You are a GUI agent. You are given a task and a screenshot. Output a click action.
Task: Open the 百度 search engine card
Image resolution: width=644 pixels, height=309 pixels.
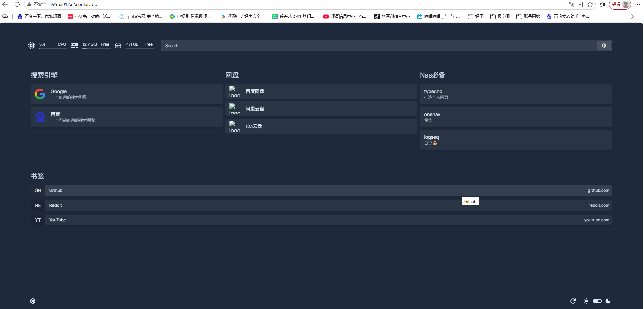127,117
